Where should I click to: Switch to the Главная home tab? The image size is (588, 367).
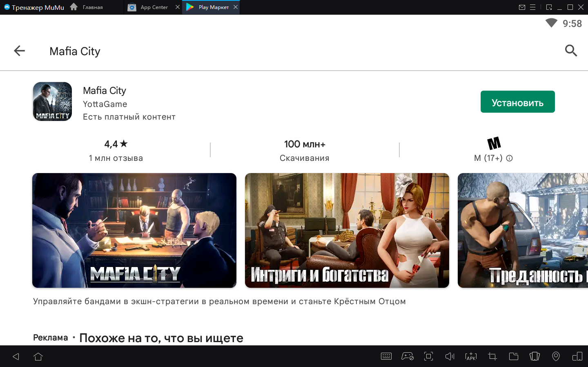tap(87, 7)
